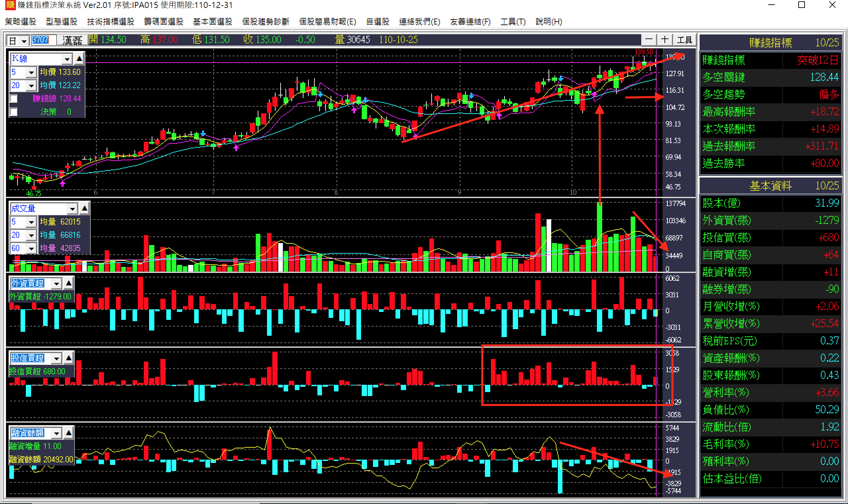Open the 策略選股 menu

click(21, 22)
